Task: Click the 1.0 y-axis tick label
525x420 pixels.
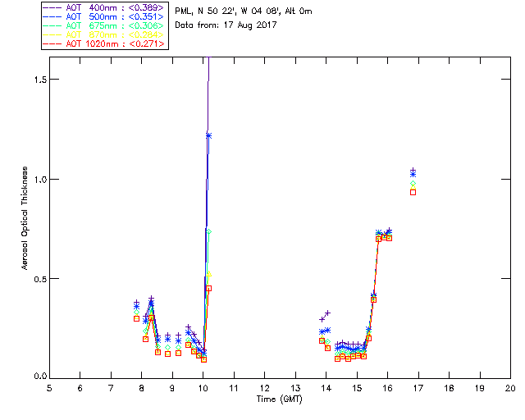Action: point(39,179)
